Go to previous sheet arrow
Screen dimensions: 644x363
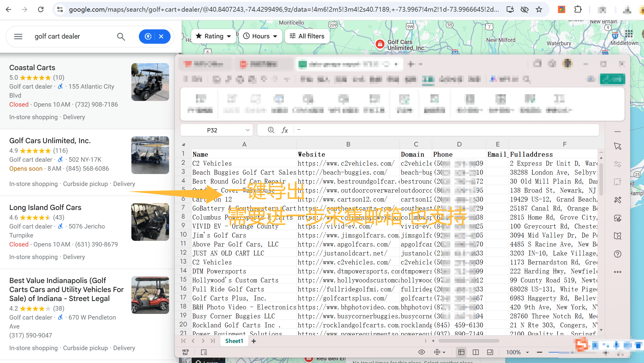click(193, 341)
